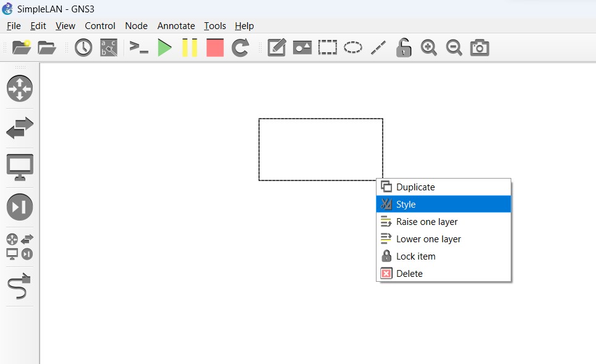Browse switches in the device sidebar

coord(20,128)
